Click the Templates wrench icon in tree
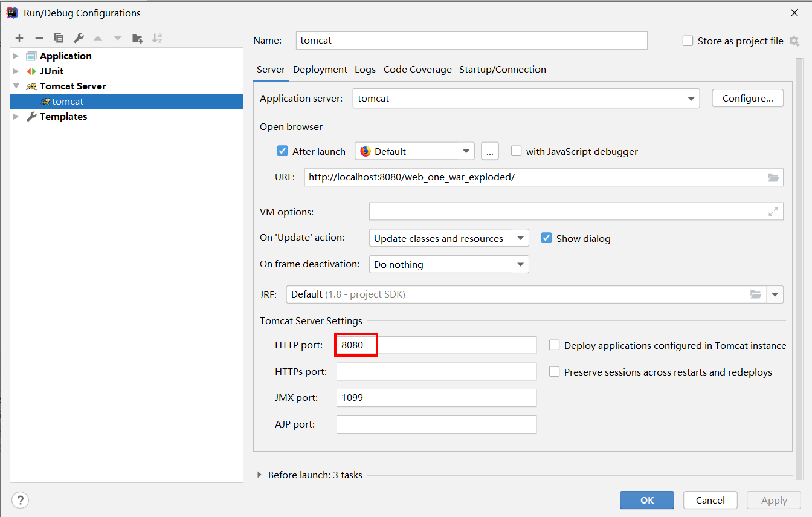The image size is (812, 517). coord(31,116)
